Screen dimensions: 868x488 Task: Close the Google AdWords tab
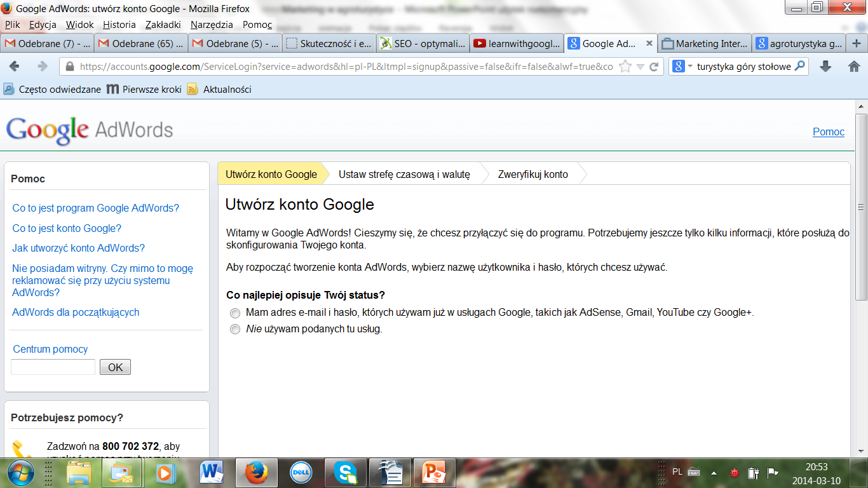tap(649, 43)
